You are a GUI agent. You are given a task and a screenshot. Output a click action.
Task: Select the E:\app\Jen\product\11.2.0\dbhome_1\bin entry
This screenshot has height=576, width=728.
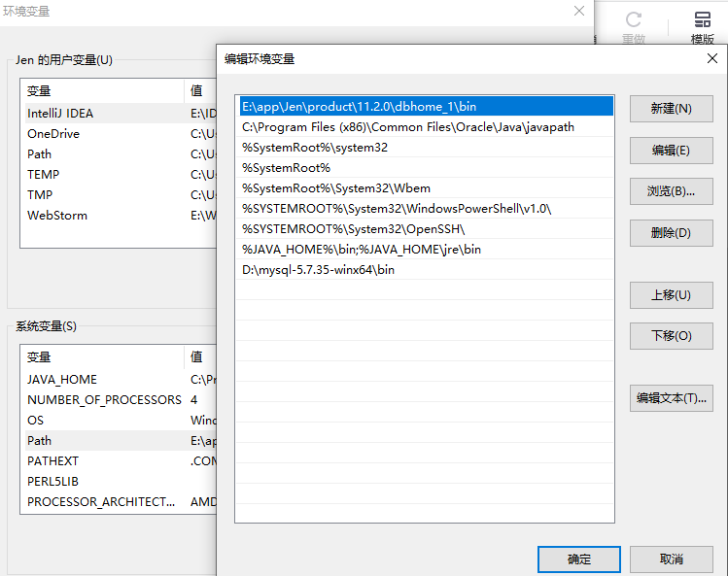(x=427, y=106)
